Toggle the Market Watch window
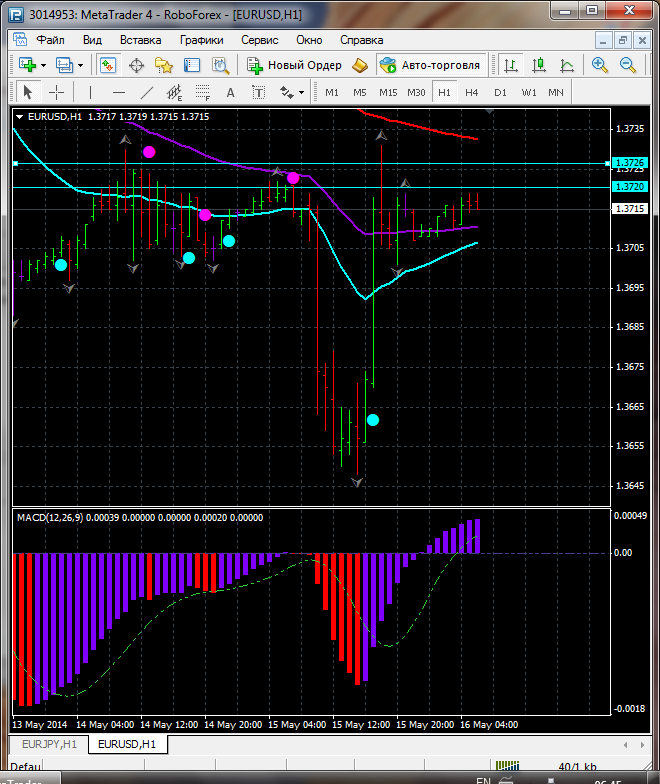This screenshot has height=784, width=660. pos(108,65)
